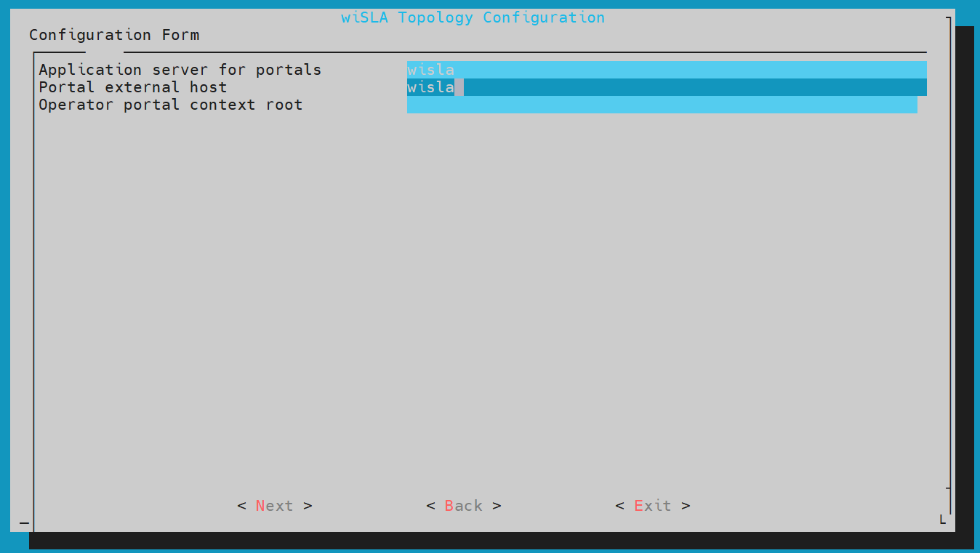980x553 pixels.
Task: Click the 'Application server for portals' label
Action: pyautogui.click(x=180, y=70)
